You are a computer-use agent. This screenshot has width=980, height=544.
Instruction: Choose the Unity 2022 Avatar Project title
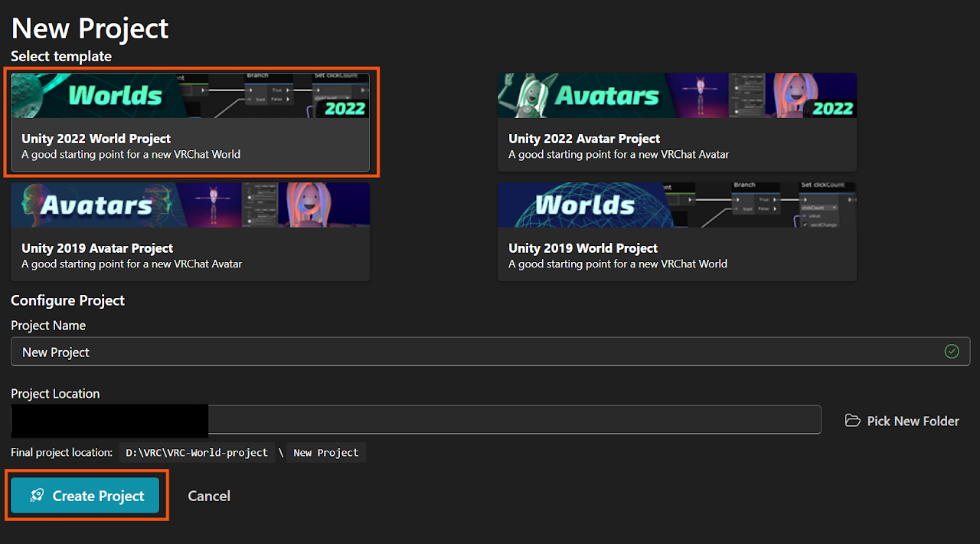point(583,139)
